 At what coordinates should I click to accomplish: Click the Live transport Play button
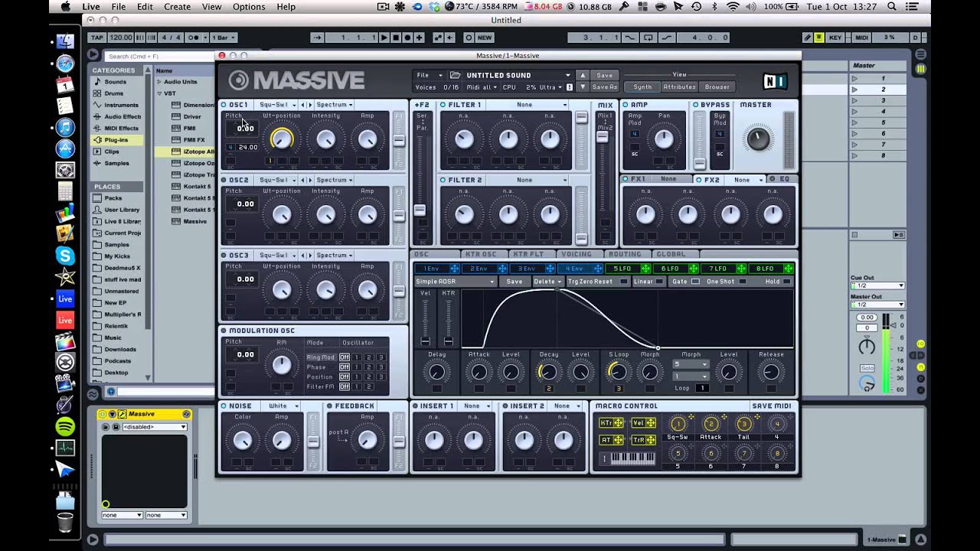click(384, 37)
